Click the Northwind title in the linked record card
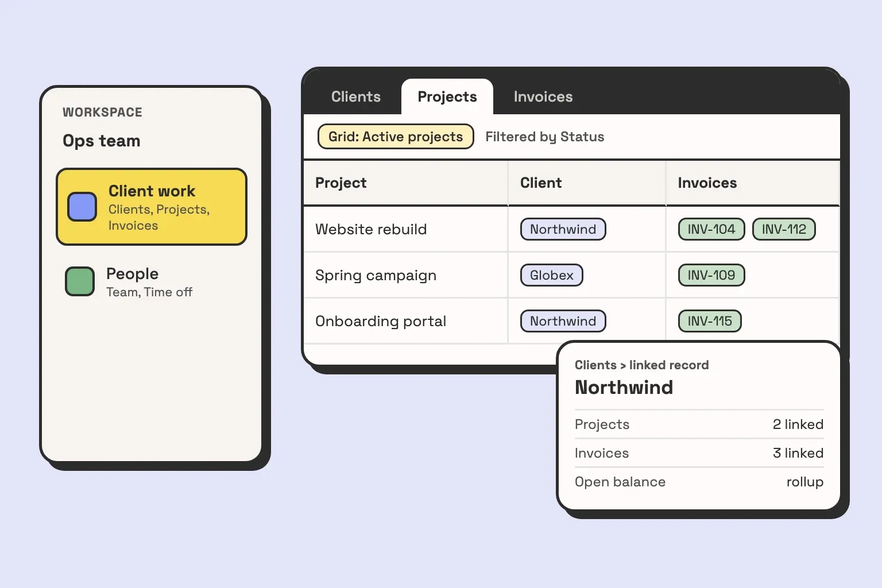This screenshot has width=882, height=588. click(624, 388)
